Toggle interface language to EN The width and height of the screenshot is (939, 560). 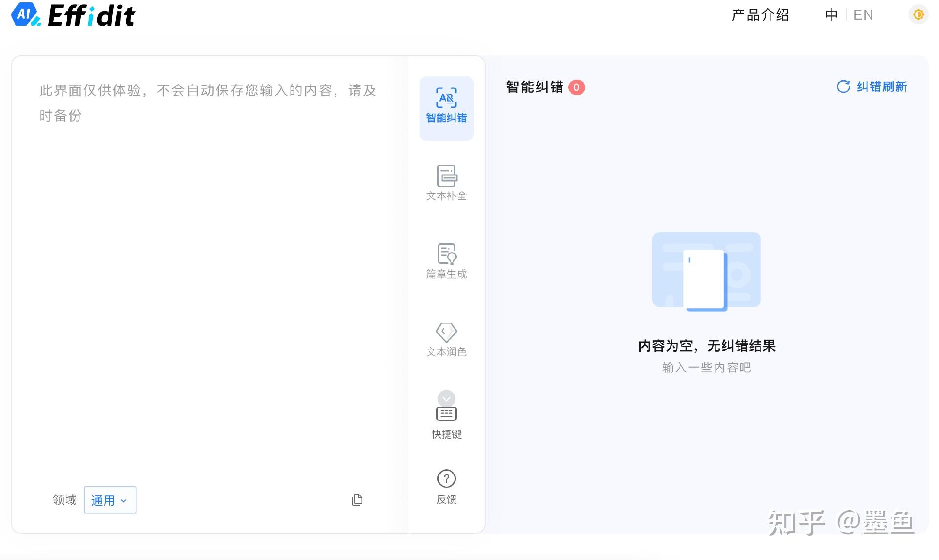(x=864, y=15)
